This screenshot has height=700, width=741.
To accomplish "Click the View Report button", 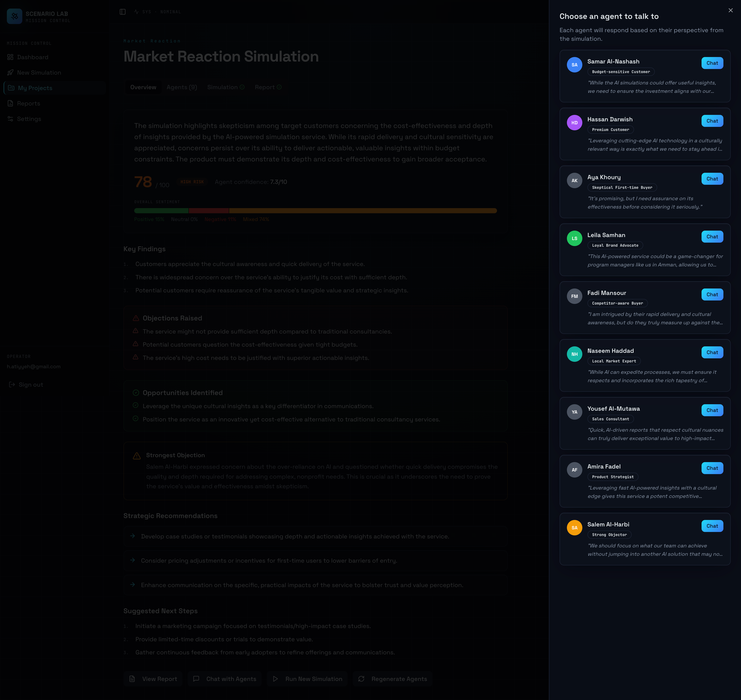I will (153, 679).
